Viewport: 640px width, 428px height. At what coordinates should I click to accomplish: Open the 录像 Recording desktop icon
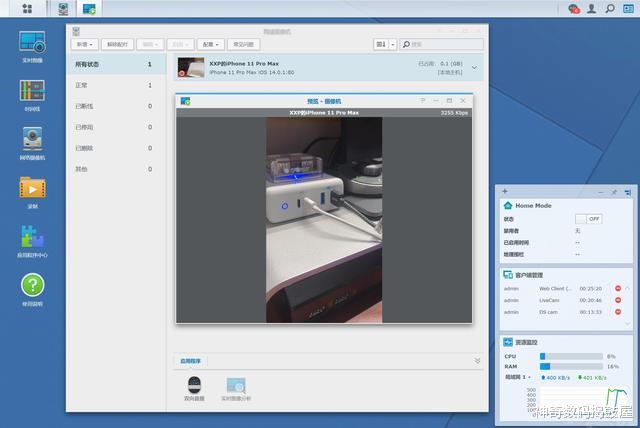click(x=32, y=190)
